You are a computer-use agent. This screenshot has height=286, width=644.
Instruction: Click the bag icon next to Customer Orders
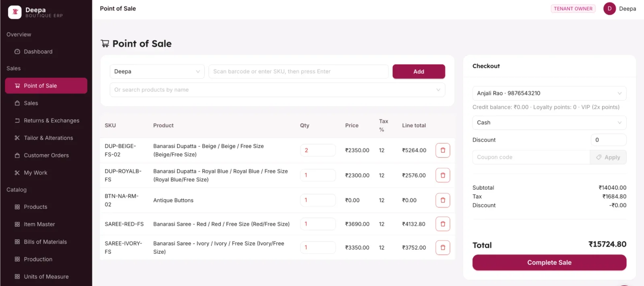click(x=17, y=155)
